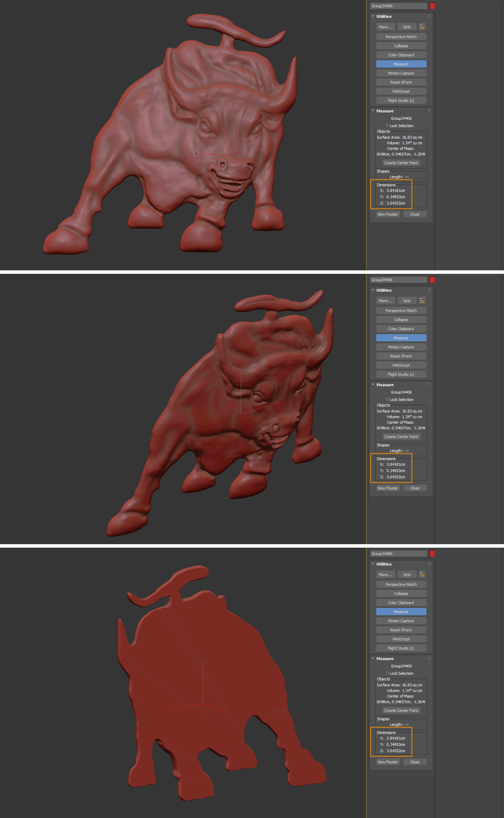Close the Measure rollout in middle panel
Viewport: 504px width, 818px height.
[415, 488]
